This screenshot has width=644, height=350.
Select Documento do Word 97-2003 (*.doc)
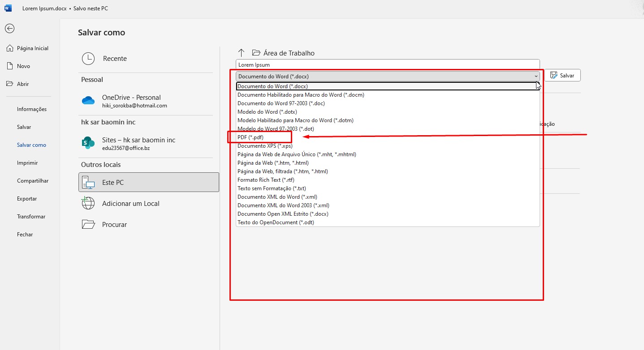388,103
